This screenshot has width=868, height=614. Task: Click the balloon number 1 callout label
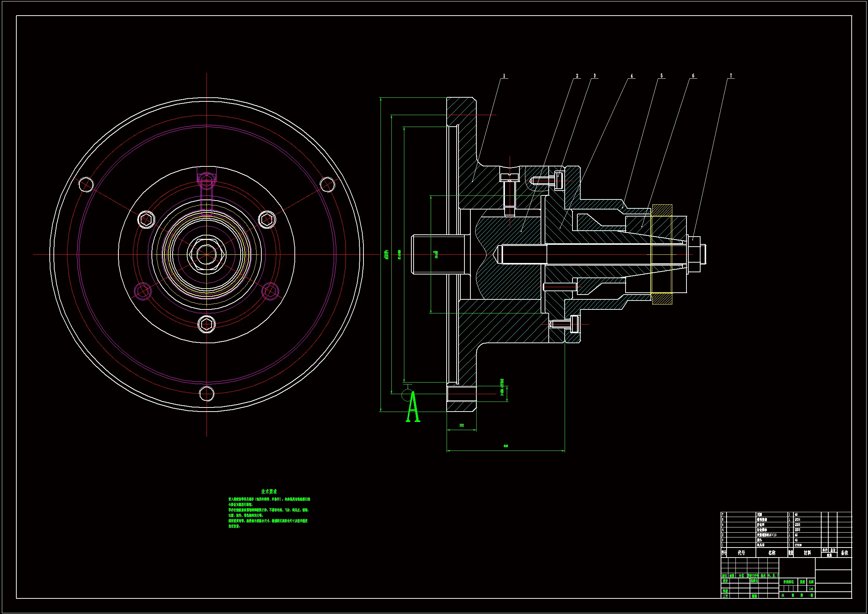504,76
